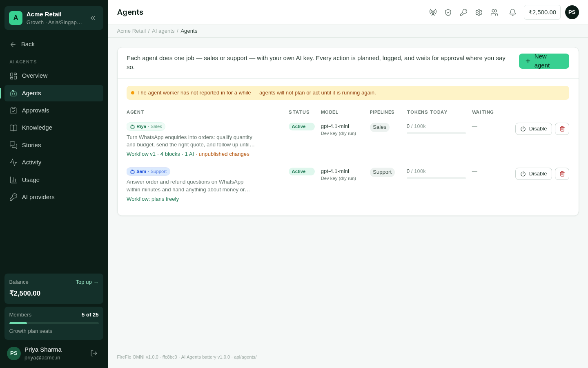Image resolution: width=588 pixels, height=368 pixels.
Task: Create a New agent
Action: [x=544, y=61]
